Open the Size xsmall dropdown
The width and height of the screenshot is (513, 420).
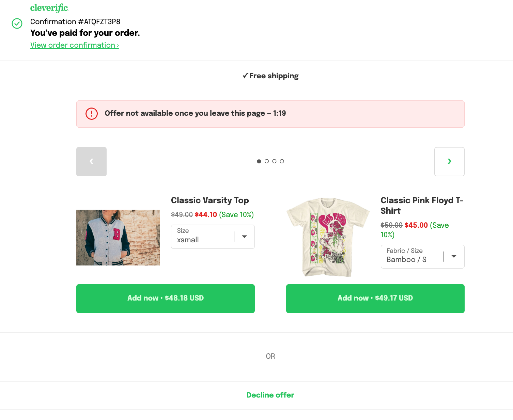click(213, 237)
